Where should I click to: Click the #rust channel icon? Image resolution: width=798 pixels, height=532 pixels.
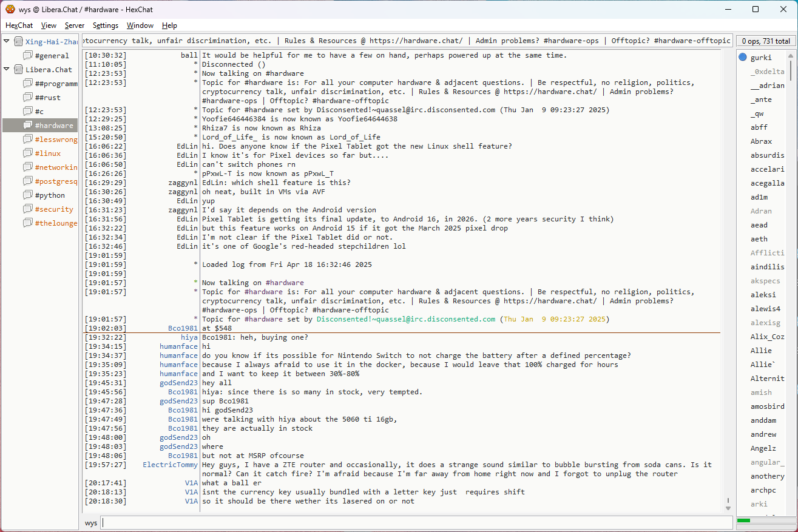(x=28, y=98)
